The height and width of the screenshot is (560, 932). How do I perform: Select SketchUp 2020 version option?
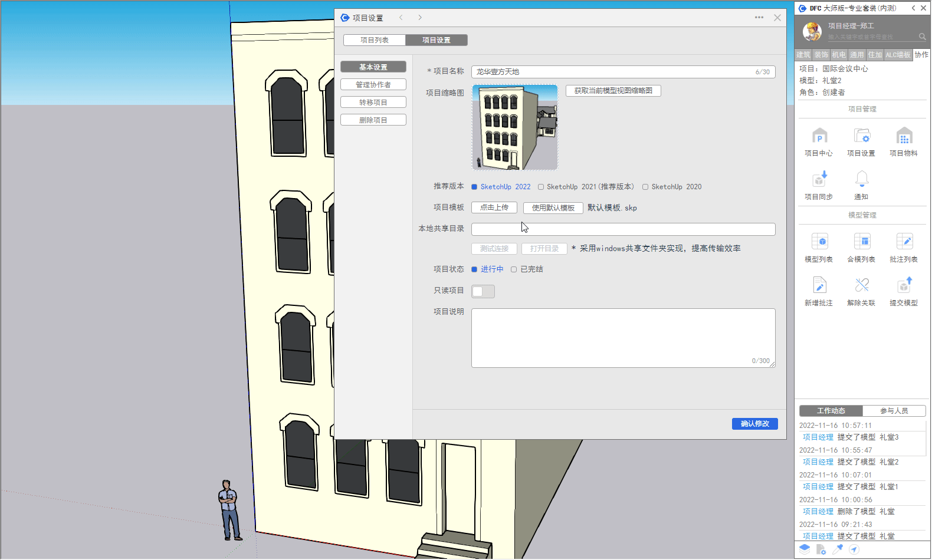click(x=645, y=187)
